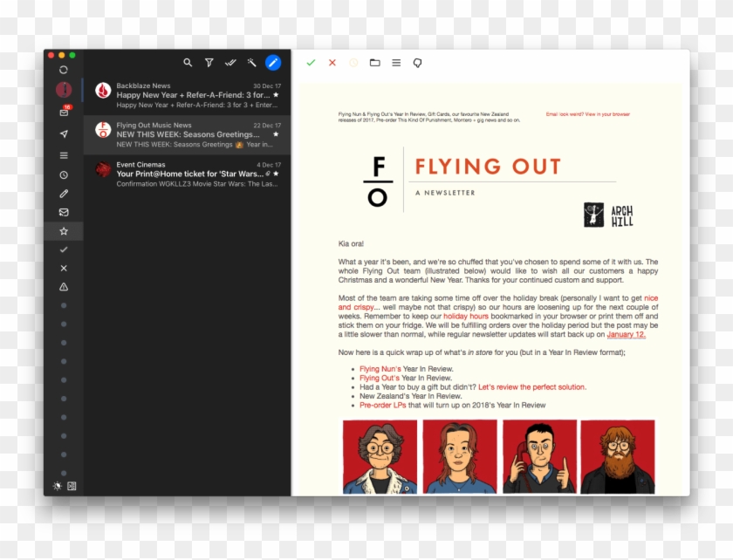This screenshot has width=733, height=560.
Task: Open search in the mailbox toolbar
Action: [x=188, y=63]
